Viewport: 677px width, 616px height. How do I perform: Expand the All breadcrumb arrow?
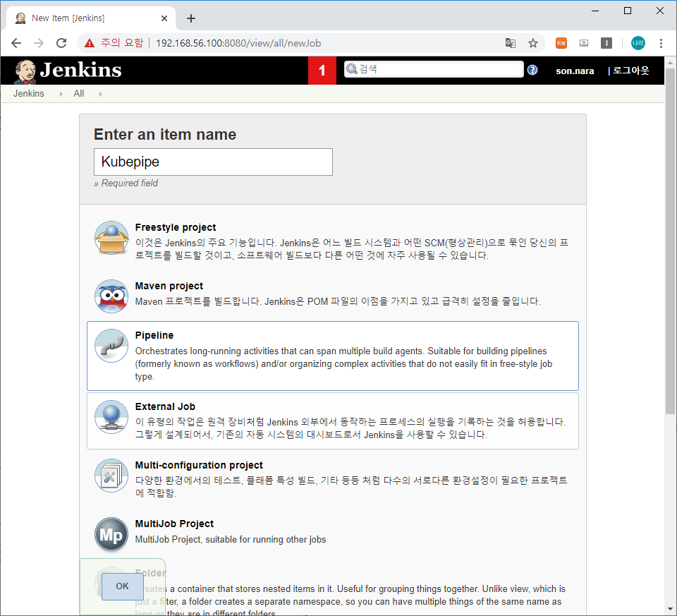tap(100, 94)
